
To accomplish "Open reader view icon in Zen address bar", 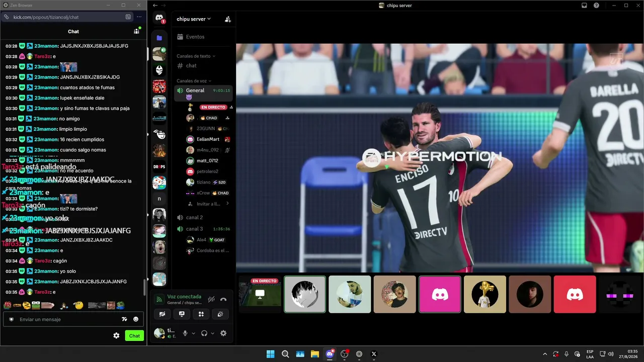I will coord(128,17).
